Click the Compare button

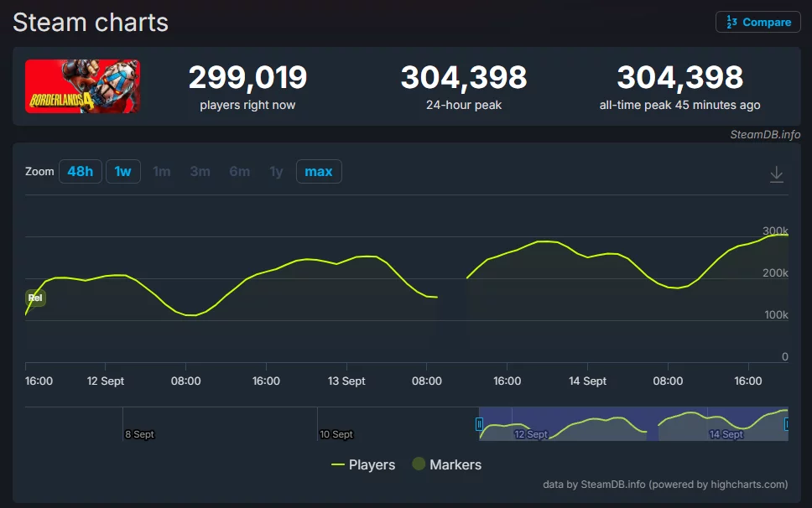click(x=758, y=23)
